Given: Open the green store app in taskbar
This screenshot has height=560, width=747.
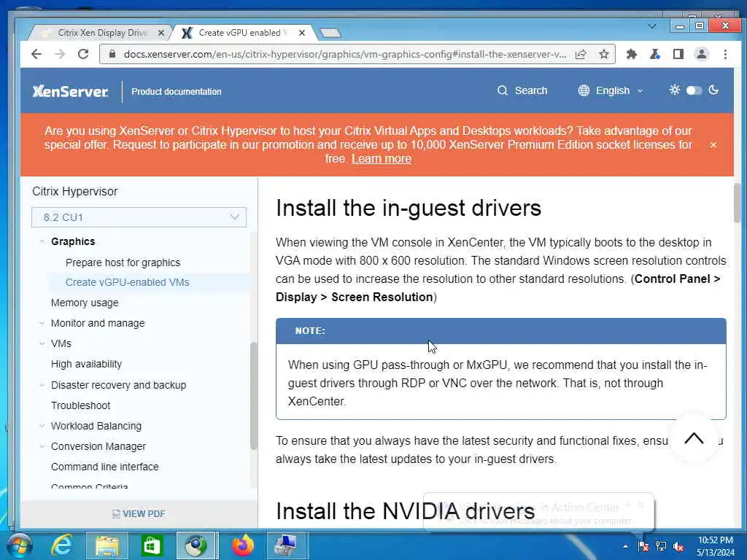Looking at the screenshot, I should point(152,545).
